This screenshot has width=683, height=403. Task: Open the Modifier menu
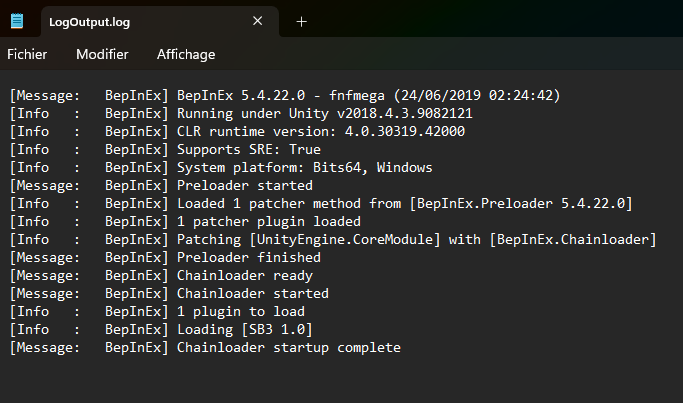tap(102, 54)
